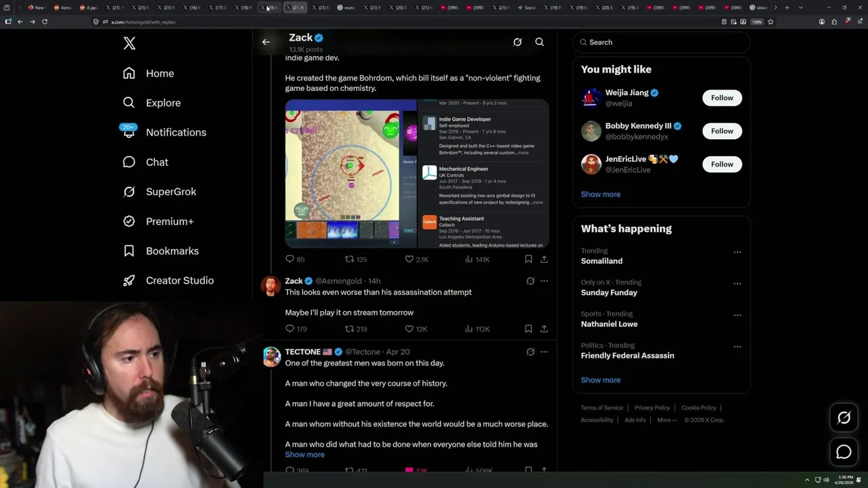Open more menu on Zack's post
This screenshot has width=868, height=488.
544,281
